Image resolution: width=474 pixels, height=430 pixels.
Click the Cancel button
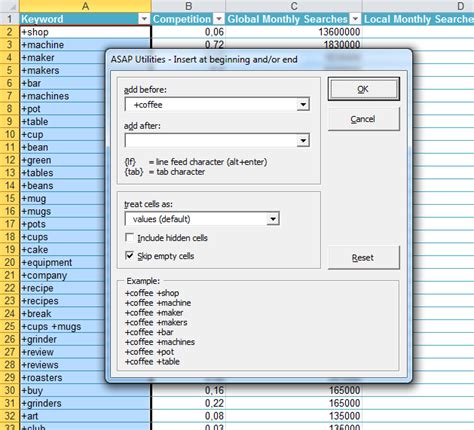363,119
